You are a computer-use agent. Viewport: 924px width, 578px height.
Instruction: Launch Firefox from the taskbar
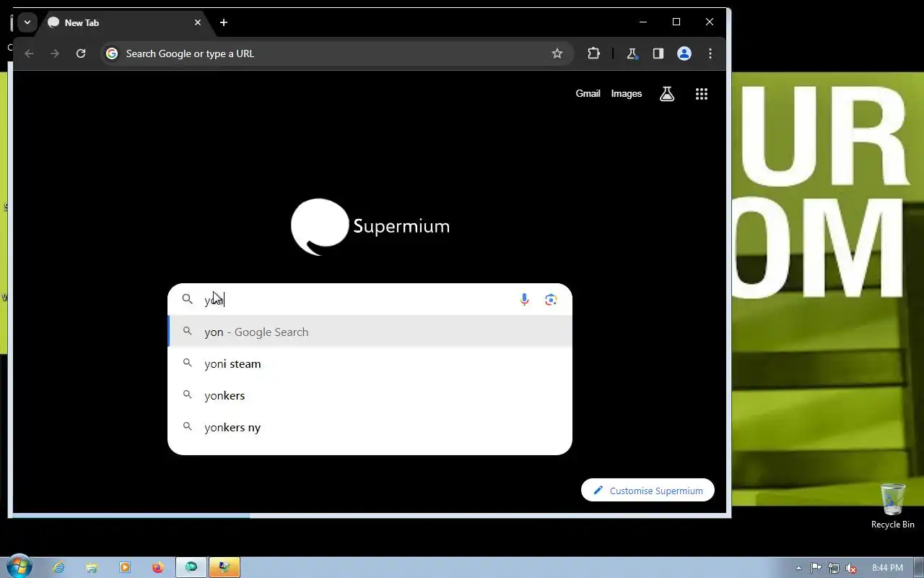click(158, 568)
